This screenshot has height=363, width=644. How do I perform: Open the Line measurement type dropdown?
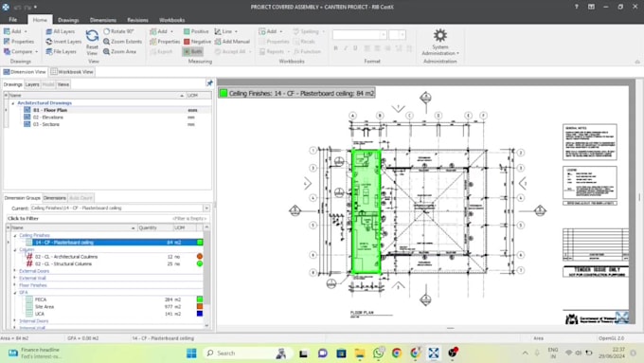coord(236,31)
